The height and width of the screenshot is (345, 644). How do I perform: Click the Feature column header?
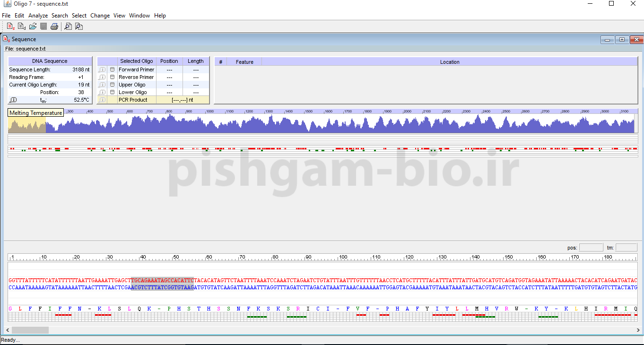coord(244,62)
